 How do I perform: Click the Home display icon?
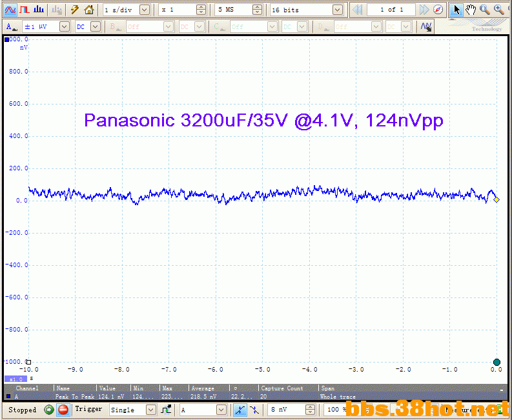(x=89, y=10)
